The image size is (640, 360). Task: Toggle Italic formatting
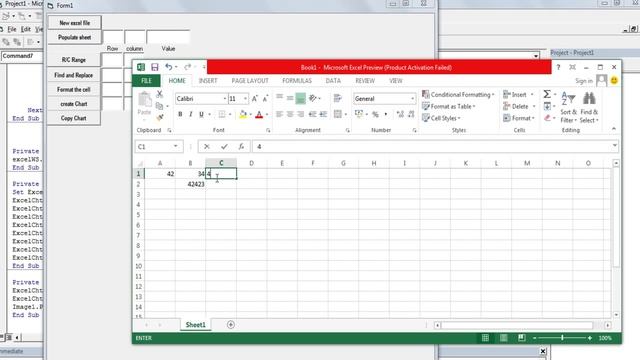tap(191, 115)
